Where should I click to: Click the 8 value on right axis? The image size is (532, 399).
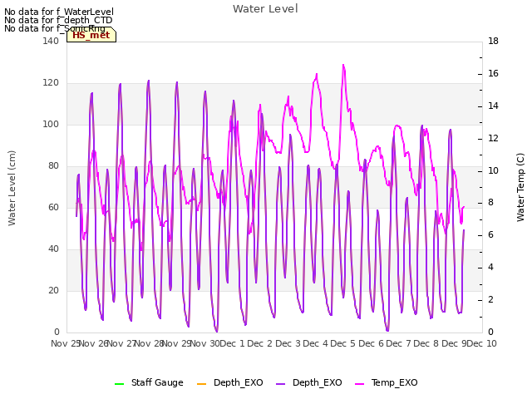491,203
